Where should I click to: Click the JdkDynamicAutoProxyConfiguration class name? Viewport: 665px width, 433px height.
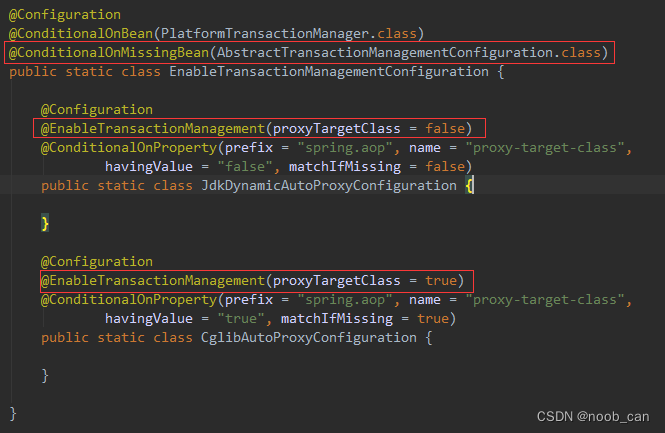(x=329, y=186)
